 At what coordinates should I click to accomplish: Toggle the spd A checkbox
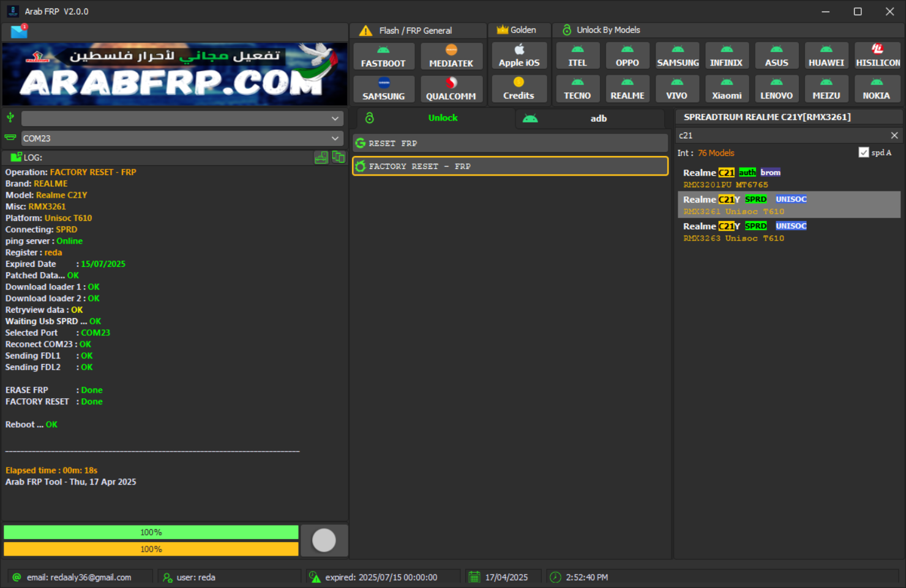coord(864,152)
